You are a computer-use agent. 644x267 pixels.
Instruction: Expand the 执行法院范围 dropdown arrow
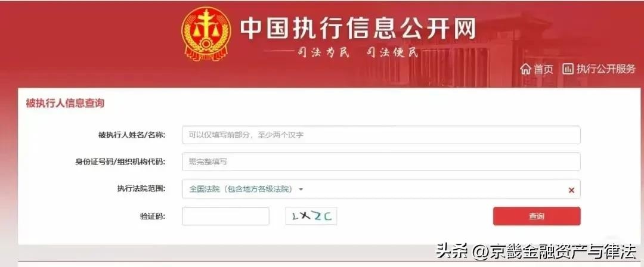click(301, 190)
